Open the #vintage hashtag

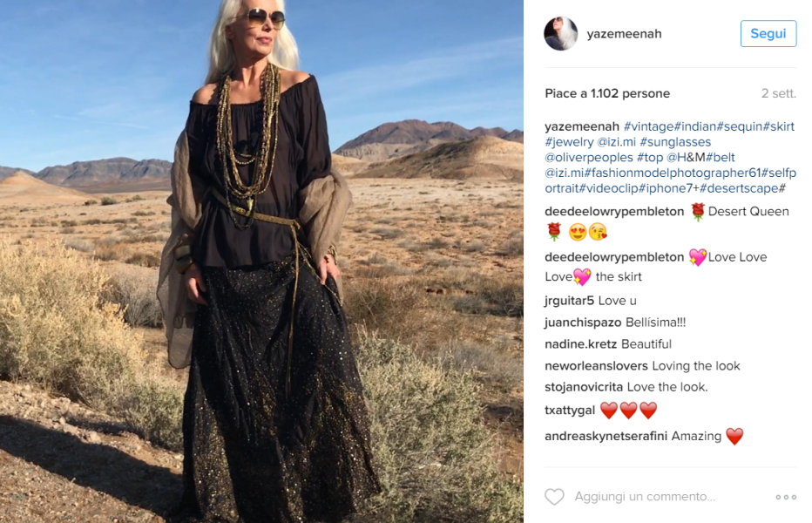coord(648,126)
